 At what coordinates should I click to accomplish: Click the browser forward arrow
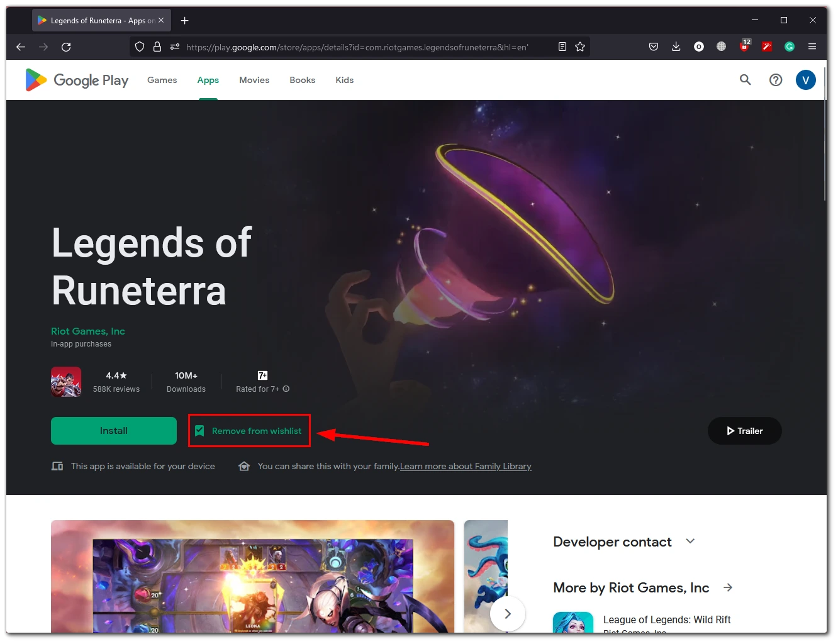[x=43, y=47]
